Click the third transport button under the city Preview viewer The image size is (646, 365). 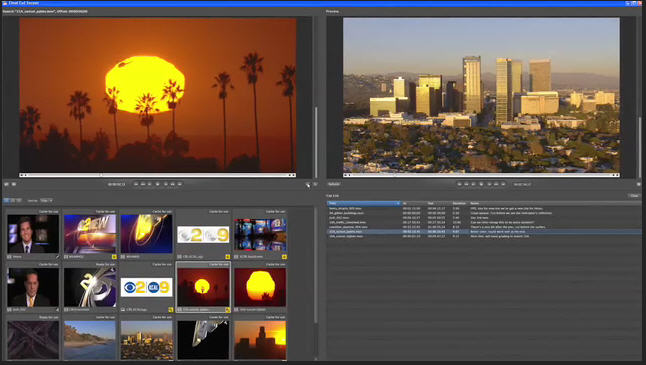pyautogui.click(x=473, y=184)
